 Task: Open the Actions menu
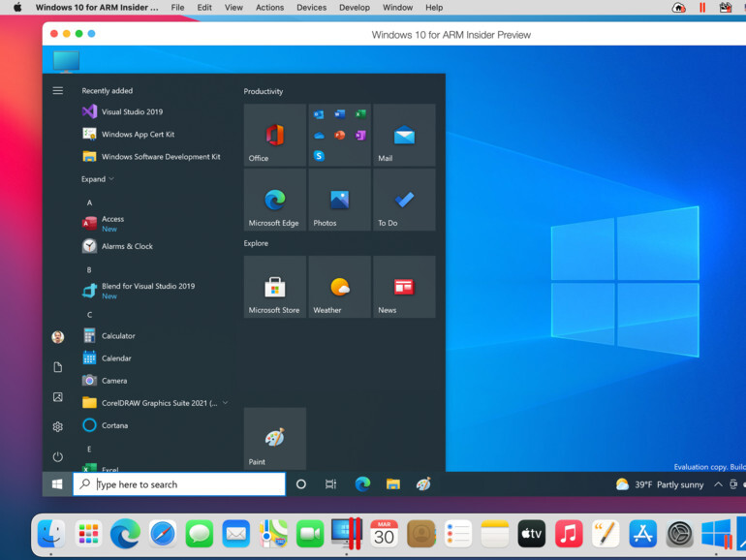coord(269,8)
